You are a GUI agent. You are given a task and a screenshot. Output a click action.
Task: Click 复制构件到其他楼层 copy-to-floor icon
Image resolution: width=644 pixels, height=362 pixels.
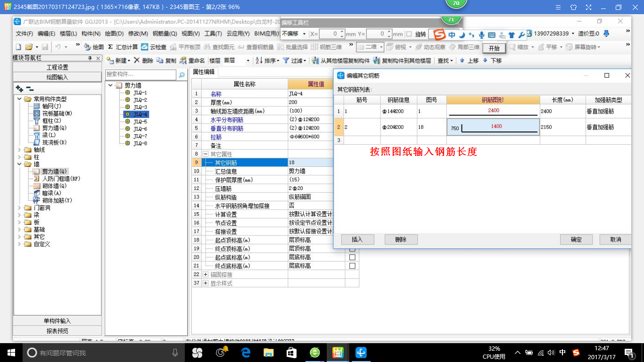click(x=376, y=60)
